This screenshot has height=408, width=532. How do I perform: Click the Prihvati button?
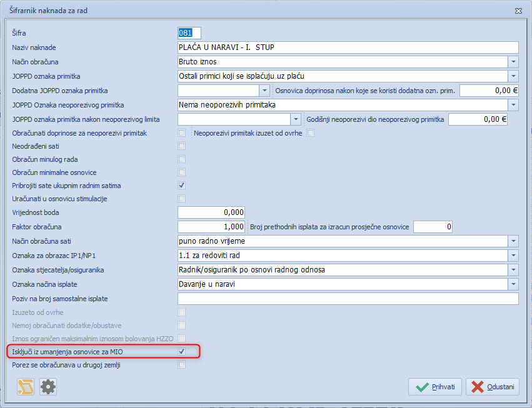pos(435,387)
